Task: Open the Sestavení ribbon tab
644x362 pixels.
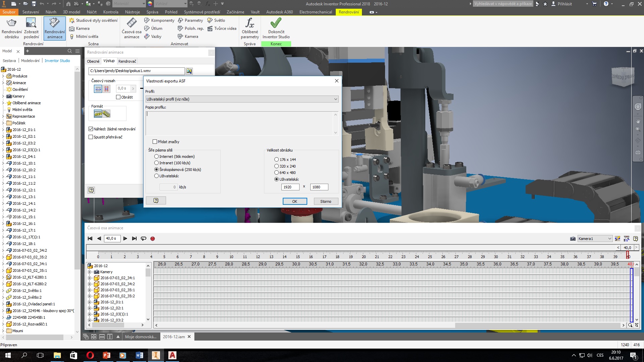Action: coord(31,12)
